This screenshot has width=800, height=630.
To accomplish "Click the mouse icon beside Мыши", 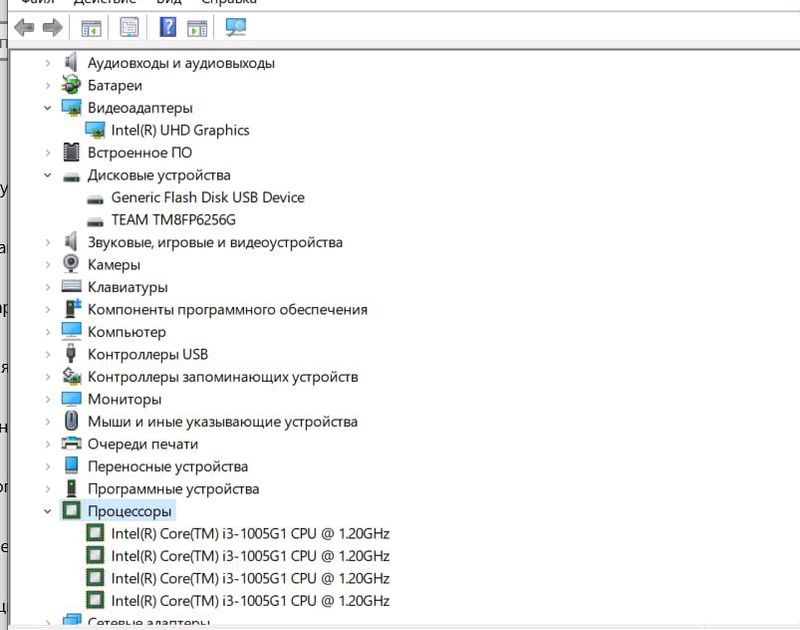I will pyautogui.click(x=71, y=421).
